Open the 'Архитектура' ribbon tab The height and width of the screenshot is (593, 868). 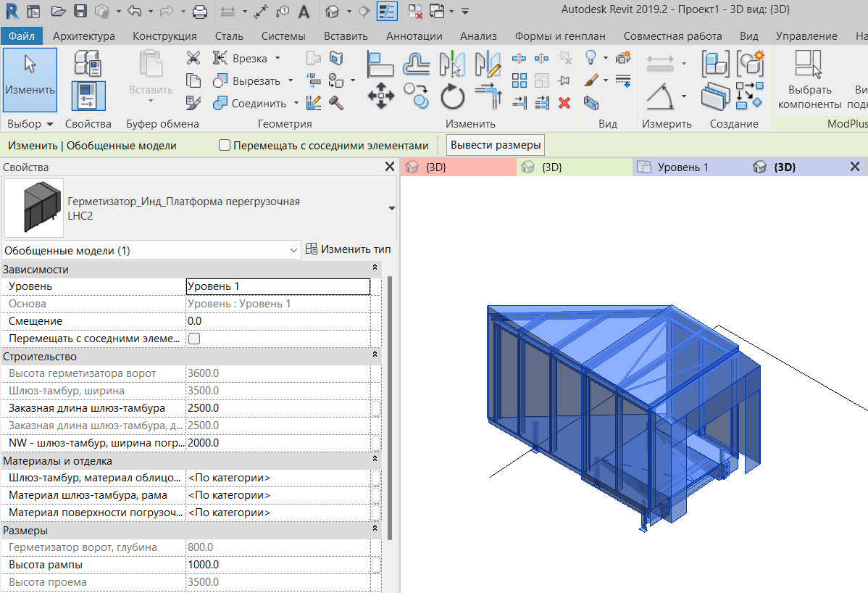point(84,36)
